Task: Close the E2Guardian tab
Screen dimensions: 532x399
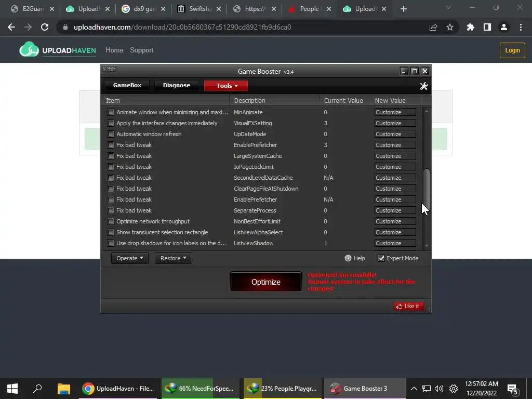Action: point(52,9)
